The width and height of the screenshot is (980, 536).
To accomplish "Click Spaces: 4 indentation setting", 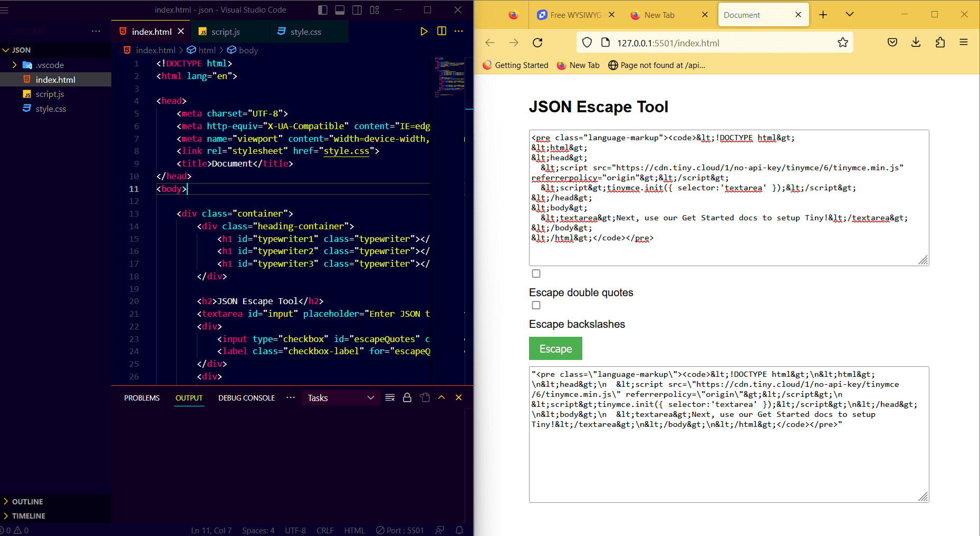I will tap(258, 530).
